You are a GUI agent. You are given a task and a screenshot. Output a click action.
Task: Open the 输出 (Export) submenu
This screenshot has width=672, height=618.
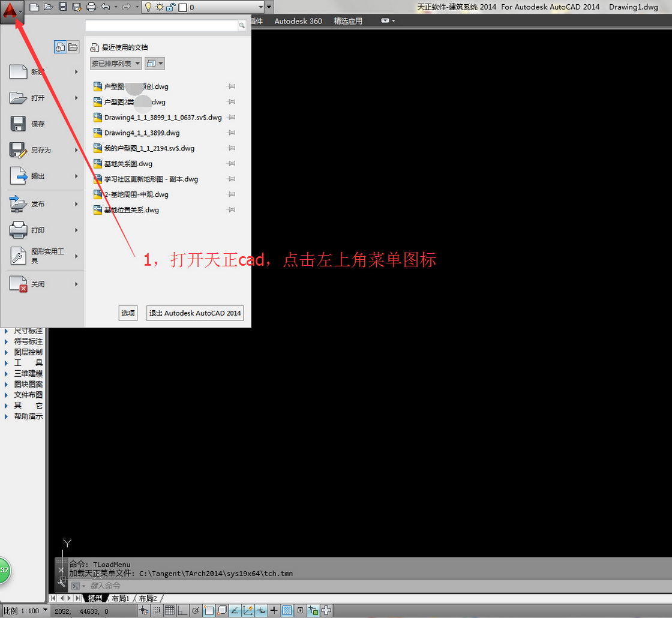click(x=76, y=176)
